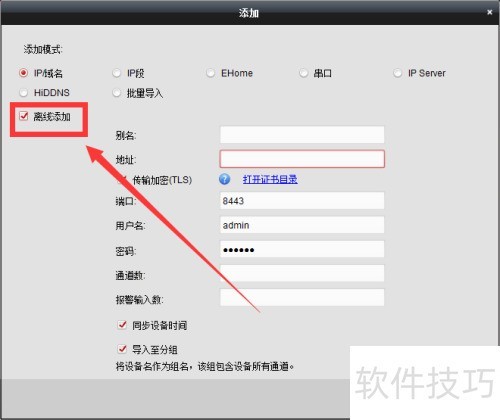500x420 pixels.
Task: Click the 别名 input field
Action: click(302, 135)
